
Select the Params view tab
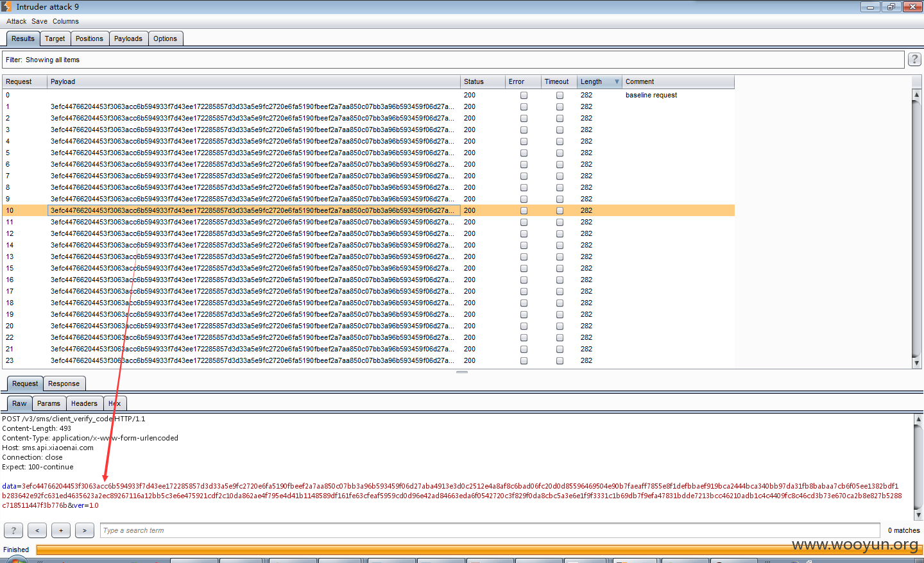(x=49, y=403)
